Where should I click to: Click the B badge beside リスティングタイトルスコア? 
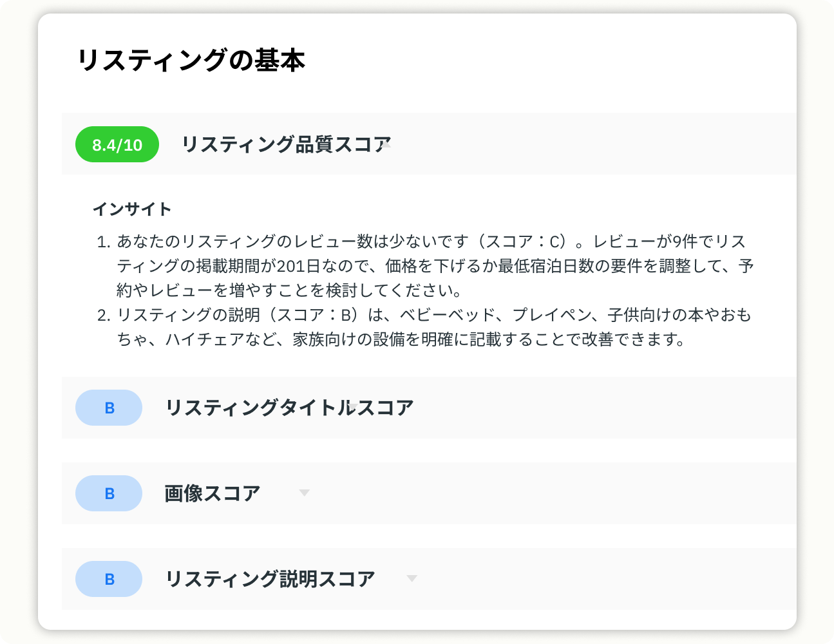(x=109, y=408)
